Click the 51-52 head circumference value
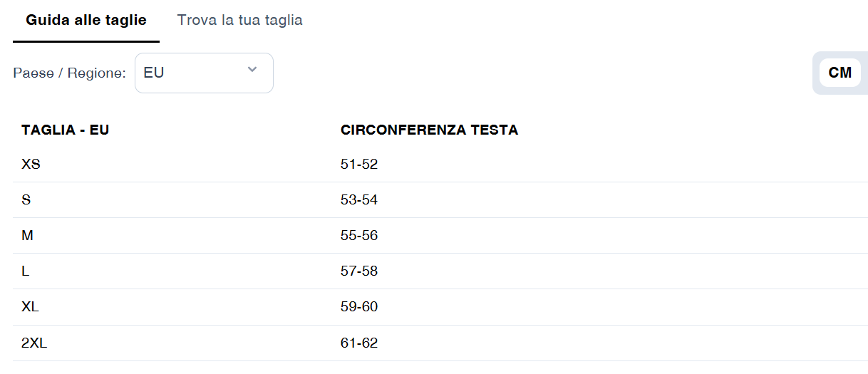 pos(359,164)
